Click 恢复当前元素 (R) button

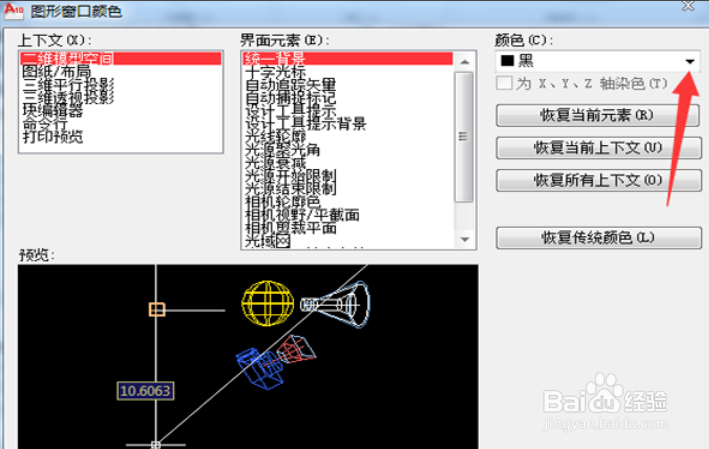point(597,115)
